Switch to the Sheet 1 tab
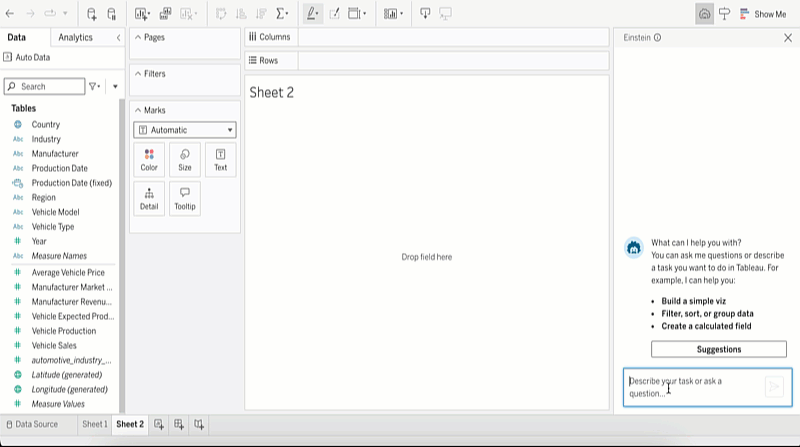Screen dimensions: 800x447 point(95,424)
